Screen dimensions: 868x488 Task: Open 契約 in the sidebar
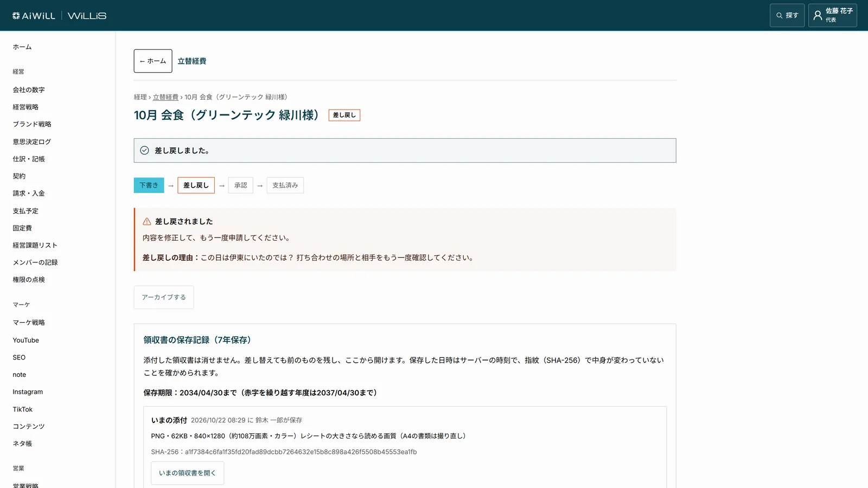(x=19, y=176)
